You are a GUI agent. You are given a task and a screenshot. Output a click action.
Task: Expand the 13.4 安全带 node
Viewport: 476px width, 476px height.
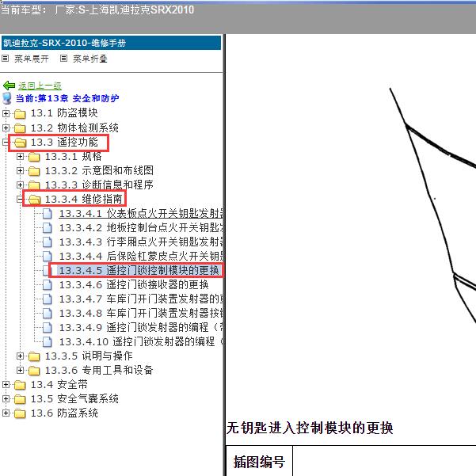(x=6, y=385)
